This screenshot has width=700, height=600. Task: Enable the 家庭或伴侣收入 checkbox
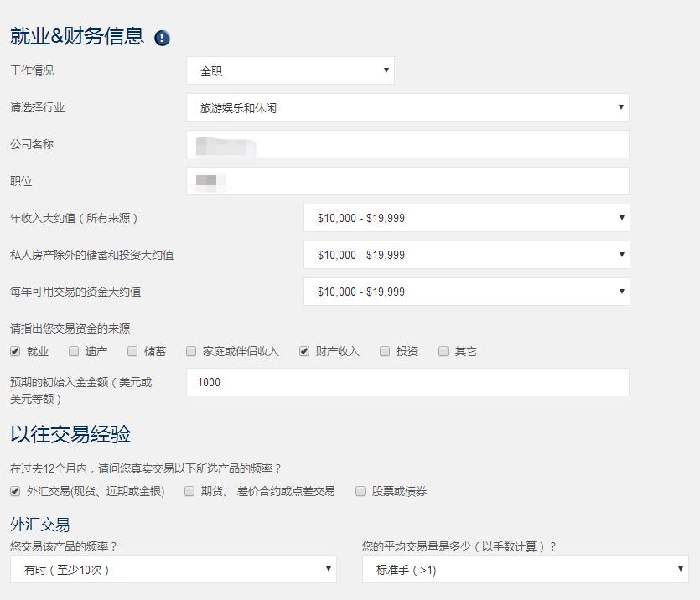coord(190,351)
